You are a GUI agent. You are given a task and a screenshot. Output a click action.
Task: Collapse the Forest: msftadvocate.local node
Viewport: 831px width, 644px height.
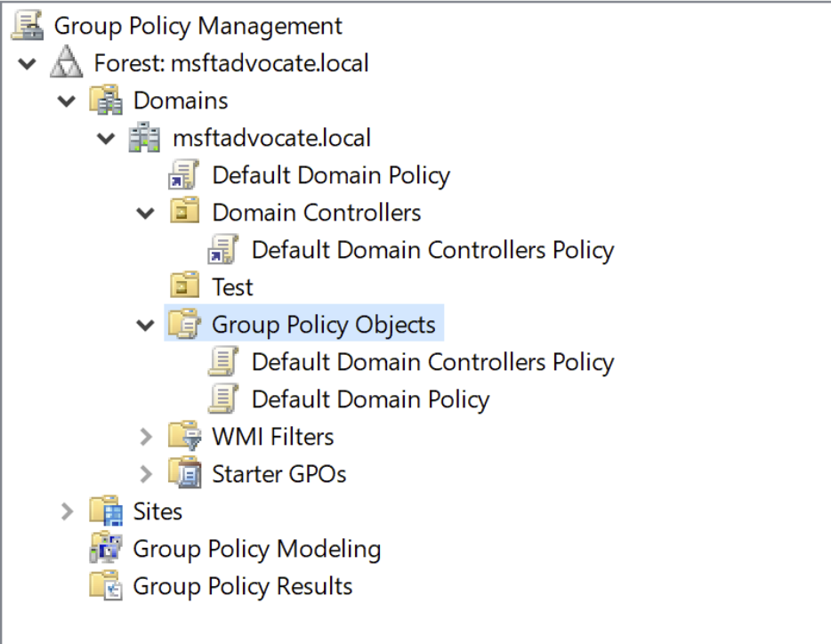28,64
